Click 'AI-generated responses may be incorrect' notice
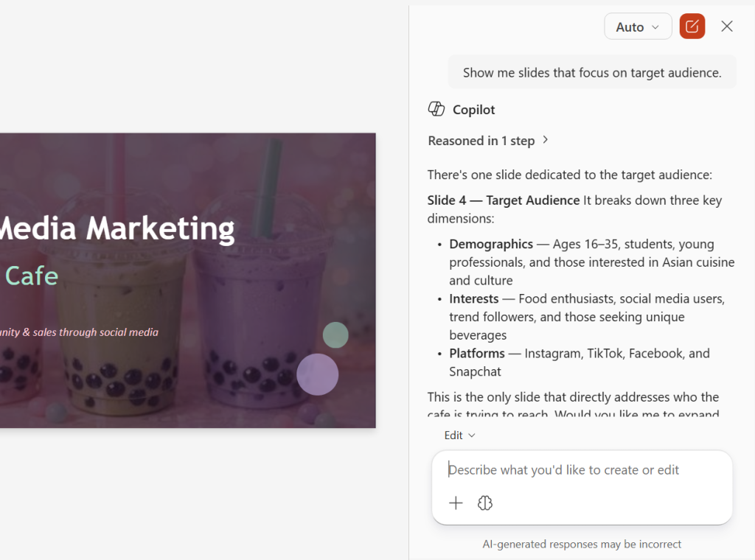755x560 pixels. coord(582,544)
